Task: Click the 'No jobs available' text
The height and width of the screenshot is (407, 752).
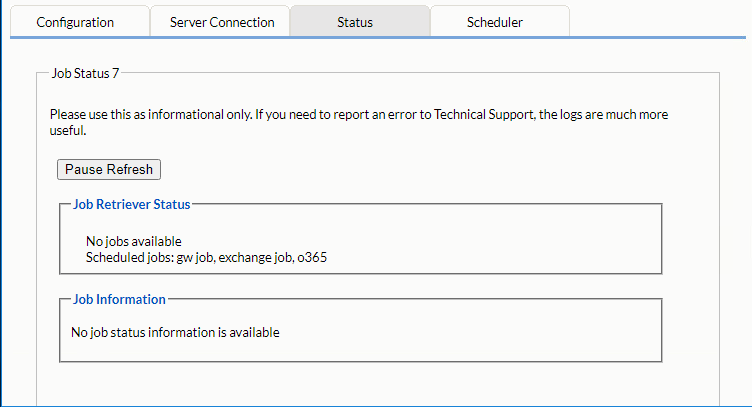Action: pos(133,241)
